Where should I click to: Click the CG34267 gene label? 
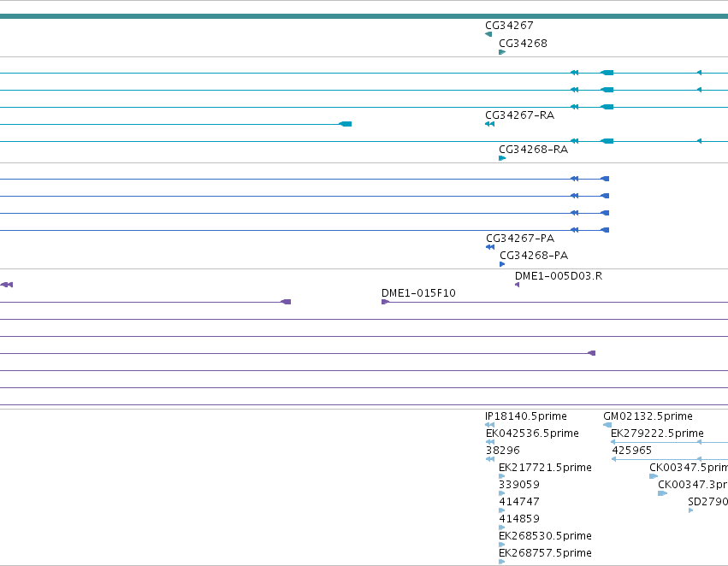[509, 26]
